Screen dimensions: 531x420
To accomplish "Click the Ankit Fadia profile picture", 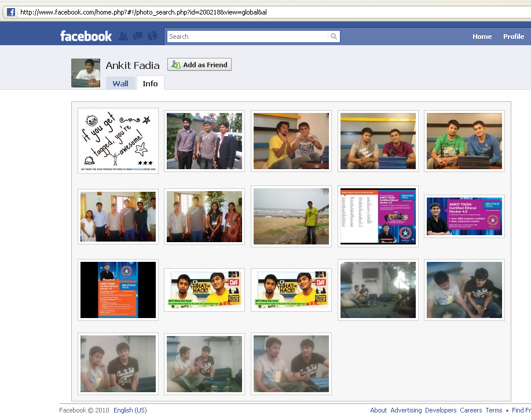I will point(86,73).
